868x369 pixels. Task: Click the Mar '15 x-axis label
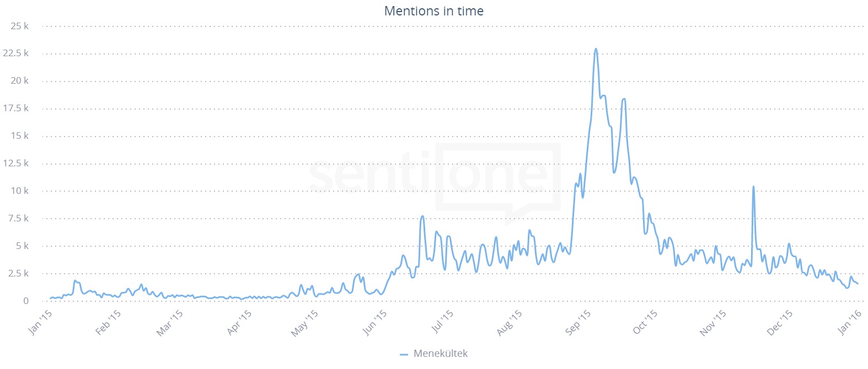point(169,323)
